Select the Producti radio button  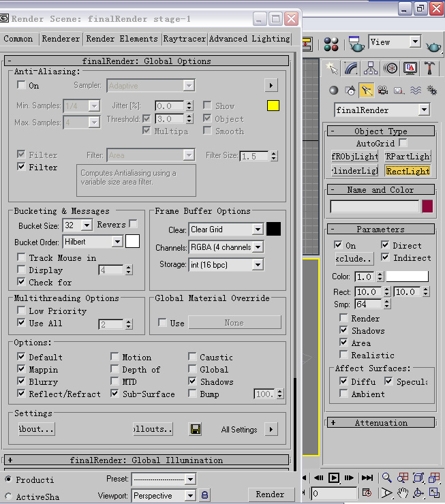point(9,479)
